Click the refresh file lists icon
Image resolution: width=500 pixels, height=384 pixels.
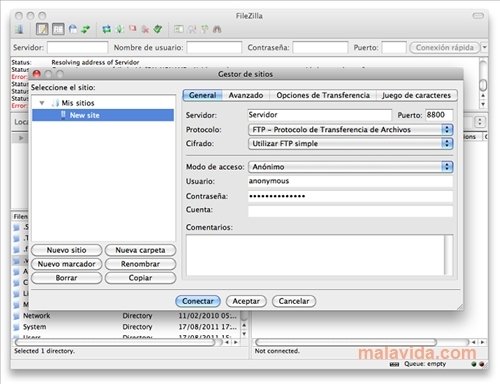[107, 29]
